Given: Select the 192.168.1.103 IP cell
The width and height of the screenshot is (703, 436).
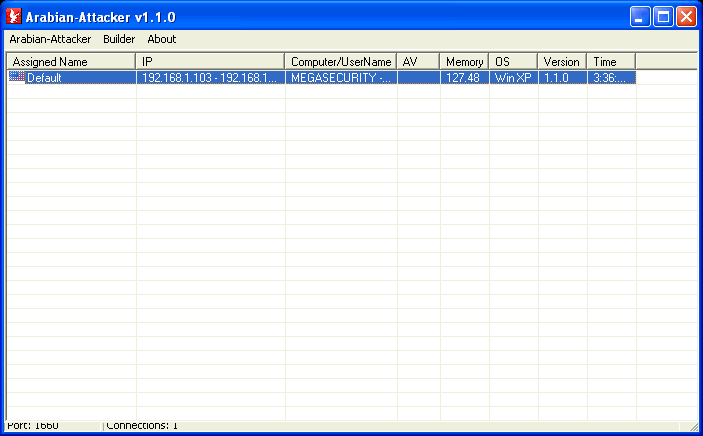Looking at the screenshot, I should coord(210,78).
